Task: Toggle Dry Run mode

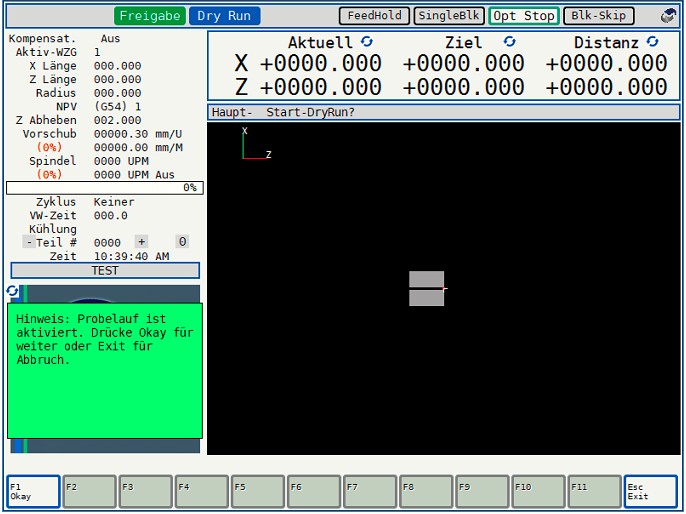Action: [x=224, y=16]
